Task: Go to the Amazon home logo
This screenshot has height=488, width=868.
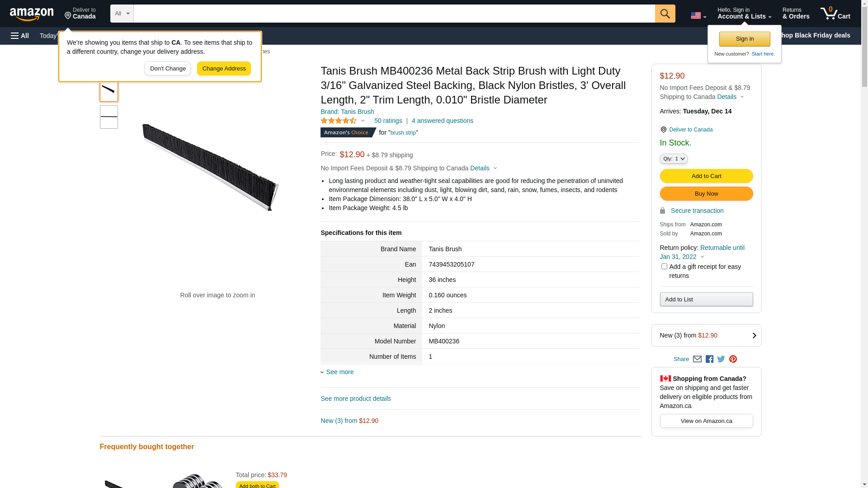Action: pyautogui.click(x=32, y=14)
